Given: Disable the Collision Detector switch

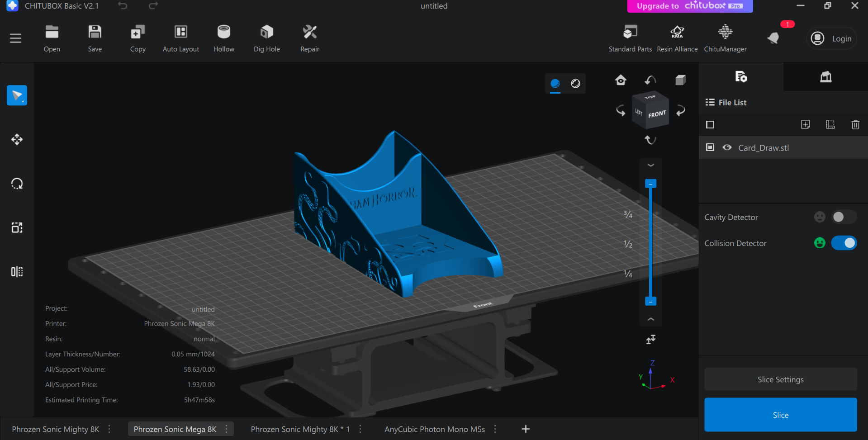Looking at the screenshot, I should pyautogui.click(x=844, y=243).
